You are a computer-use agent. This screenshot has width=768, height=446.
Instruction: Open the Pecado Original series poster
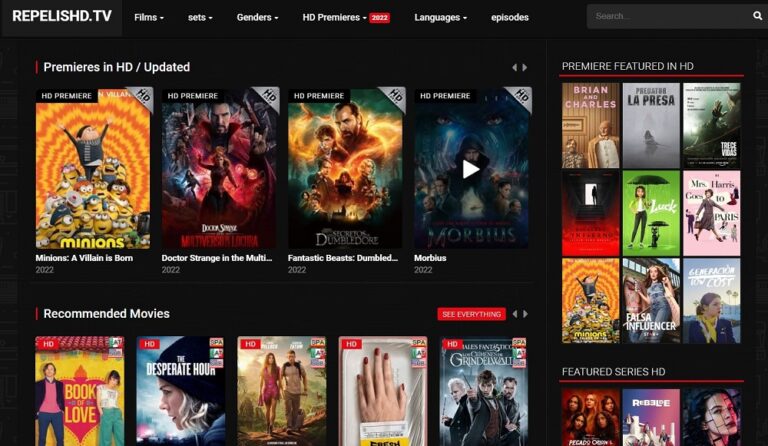pyautogui.click(x=591, y=418)
